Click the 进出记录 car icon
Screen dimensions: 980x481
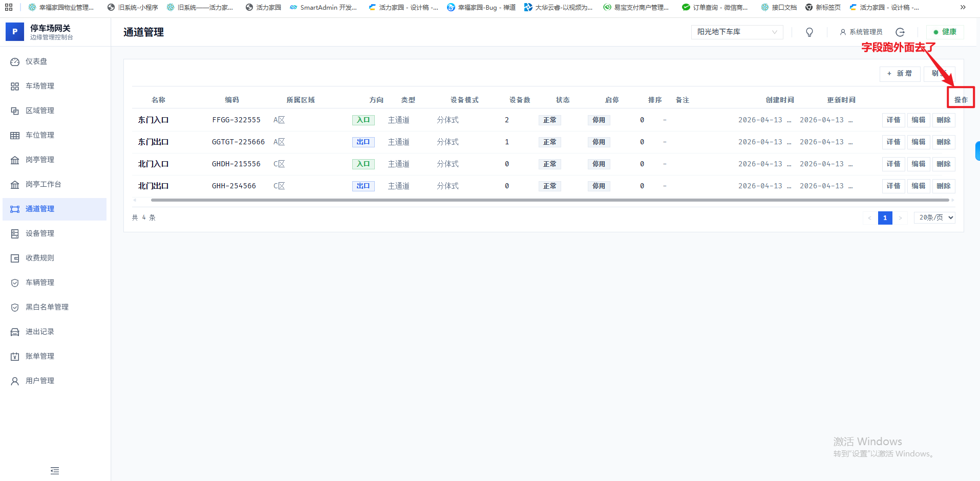point(15,332)
